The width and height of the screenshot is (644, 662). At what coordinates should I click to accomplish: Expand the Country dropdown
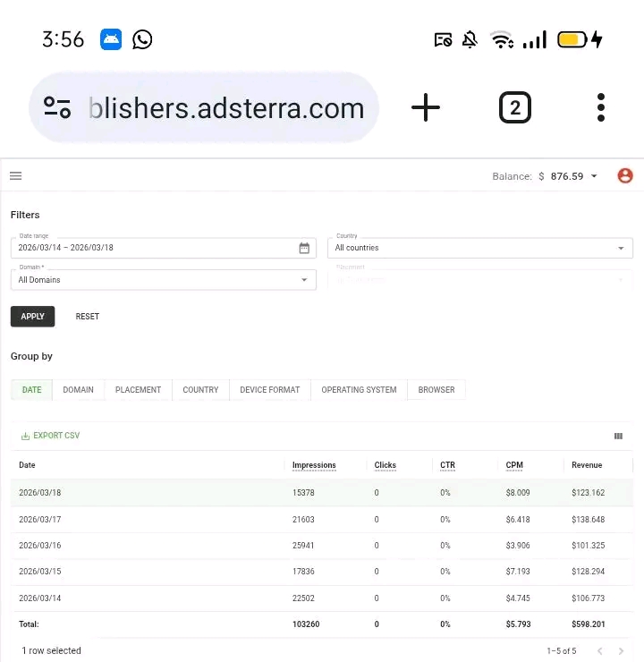click(621, 248)
